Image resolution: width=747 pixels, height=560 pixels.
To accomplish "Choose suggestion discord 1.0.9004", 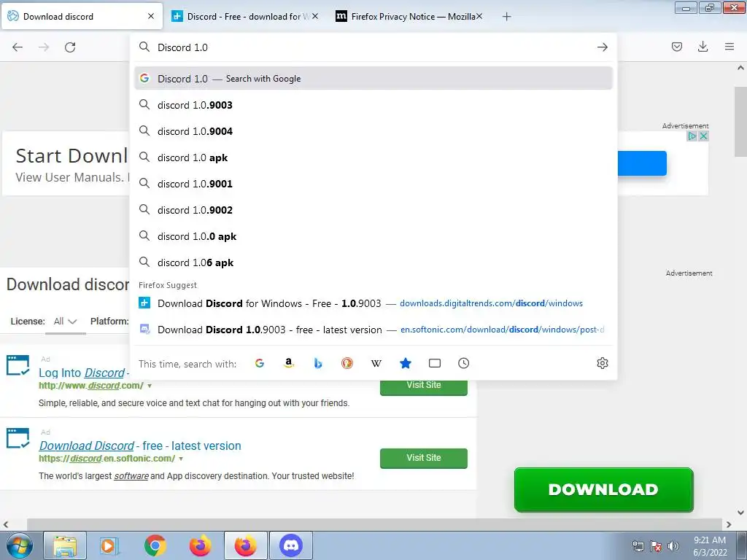I will tap(373, 131).
